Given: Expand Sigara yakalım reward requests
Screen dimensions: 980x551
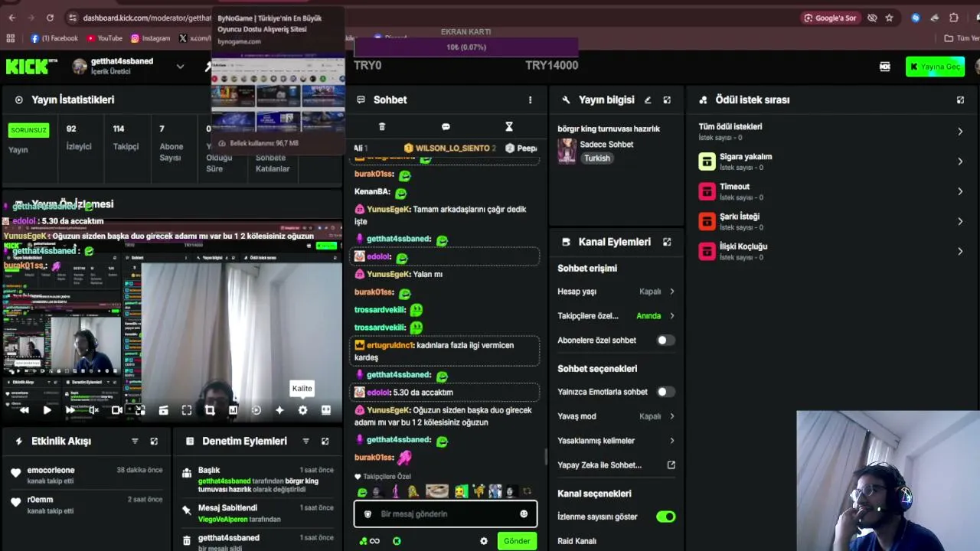Looking at the screenshot, I should click(x=831, y=161).
